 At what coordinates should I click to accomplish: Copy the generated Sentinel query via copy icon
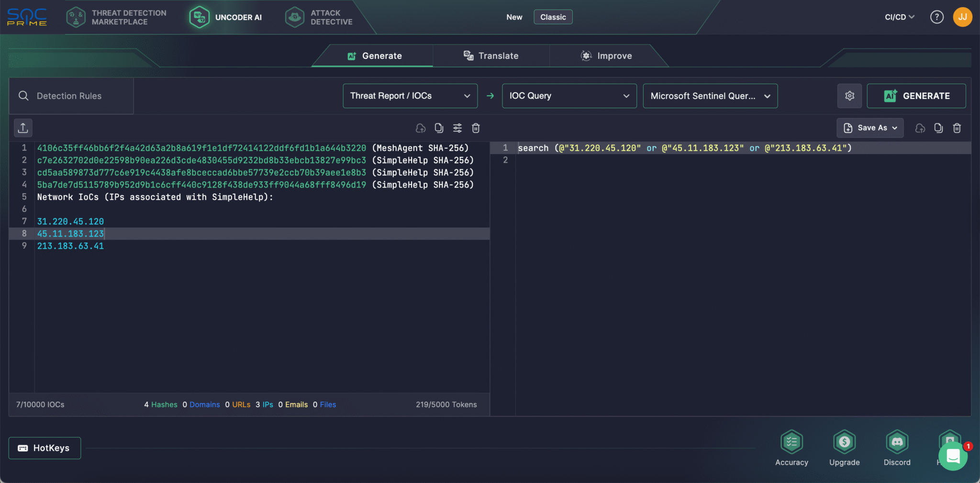pyautogui.click(x=938, y=128)
